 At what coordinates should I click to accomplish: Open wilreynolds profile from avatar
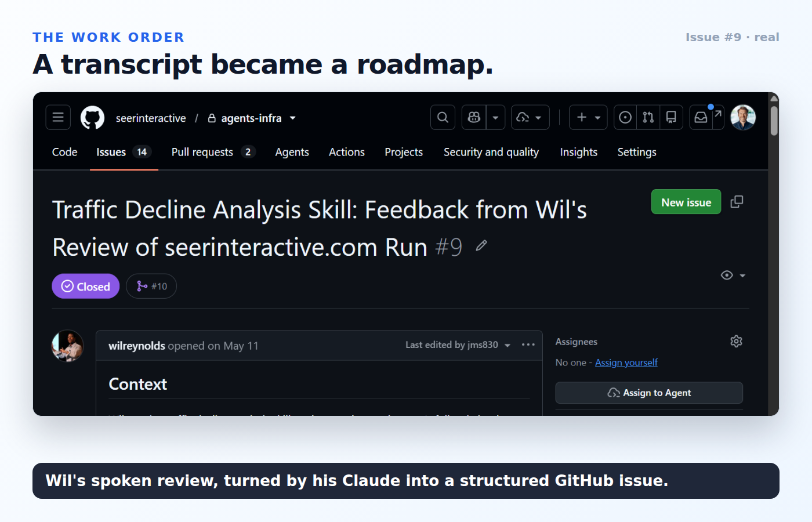point(68,346)
